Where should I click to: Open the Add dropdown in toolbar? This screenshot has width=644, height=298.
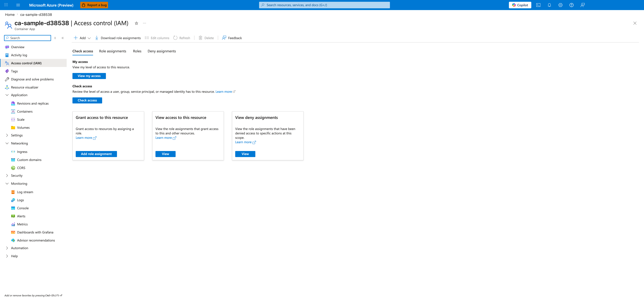coord(82,38)
